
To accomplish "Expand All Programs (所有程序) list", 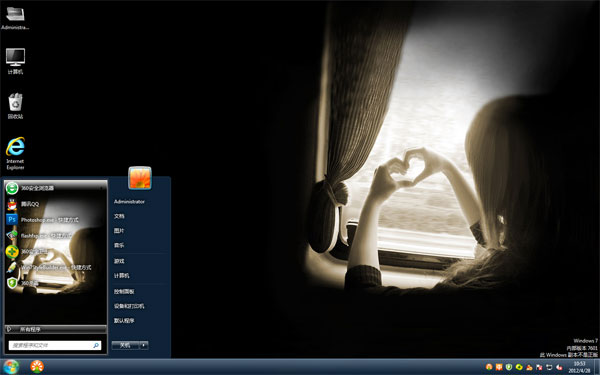I will click(55, 329).
